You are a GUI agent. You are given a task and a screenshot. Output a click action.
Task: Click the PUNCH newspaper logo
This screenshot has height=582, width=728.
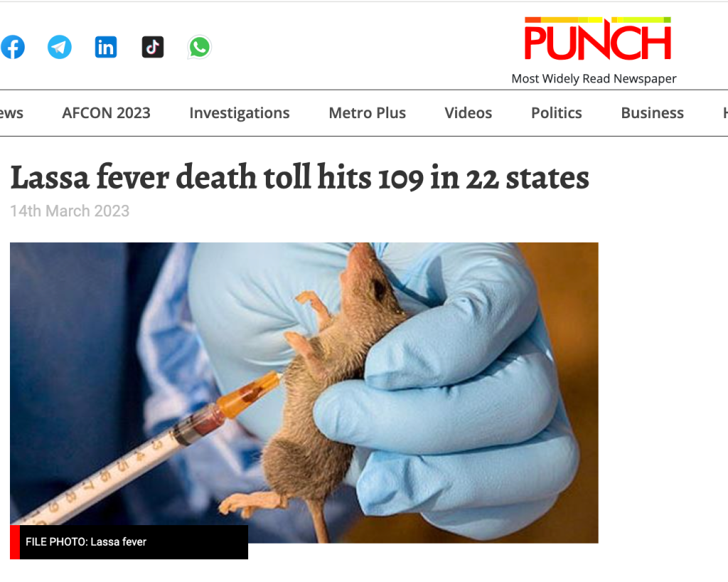click(x=597, y=38)
